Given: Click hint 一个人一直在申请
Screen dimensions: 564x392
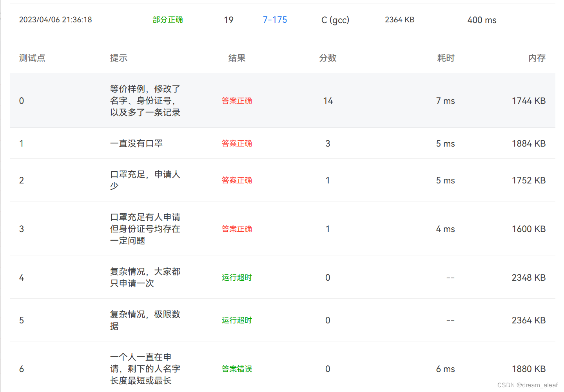Looking at the screenshot, I should pyautogui.click(x=145, y=369).
